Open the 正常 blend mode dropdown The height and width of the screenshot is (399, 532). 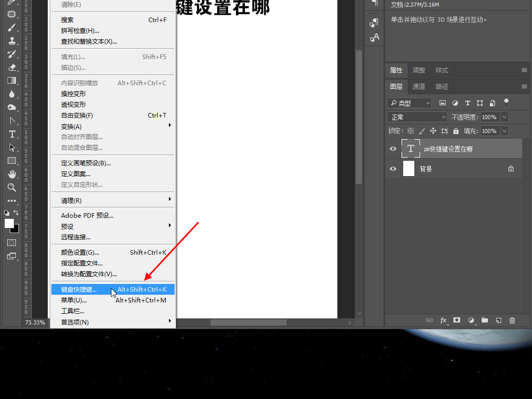417,117
